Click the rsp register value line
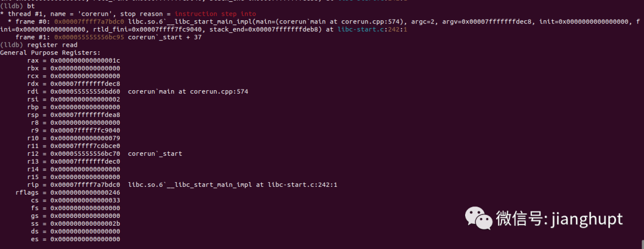Viewport: 644px width, 249px height. tap(73, 115)
